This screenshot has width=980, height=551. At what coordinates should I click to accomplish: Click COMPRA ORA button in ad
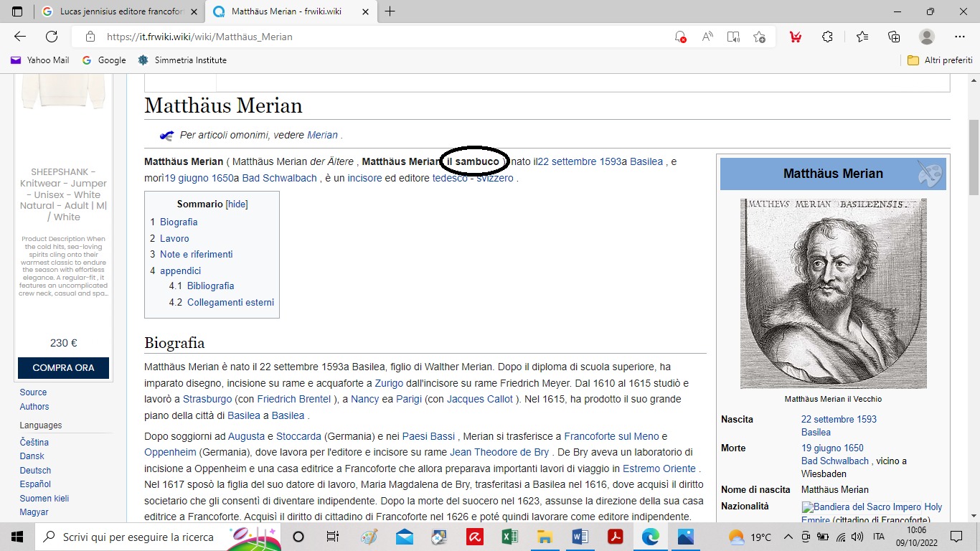click(x=63, y=368)
